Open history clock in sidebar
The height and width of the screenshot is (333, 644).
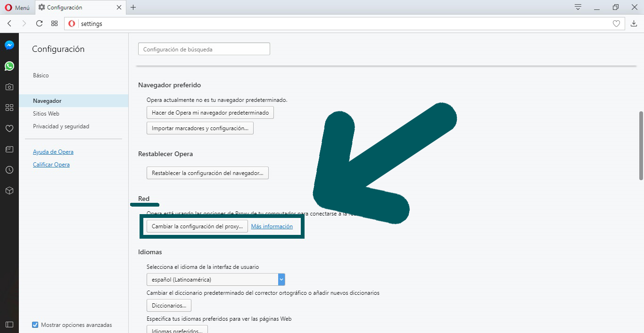click(x=9, y=170)
